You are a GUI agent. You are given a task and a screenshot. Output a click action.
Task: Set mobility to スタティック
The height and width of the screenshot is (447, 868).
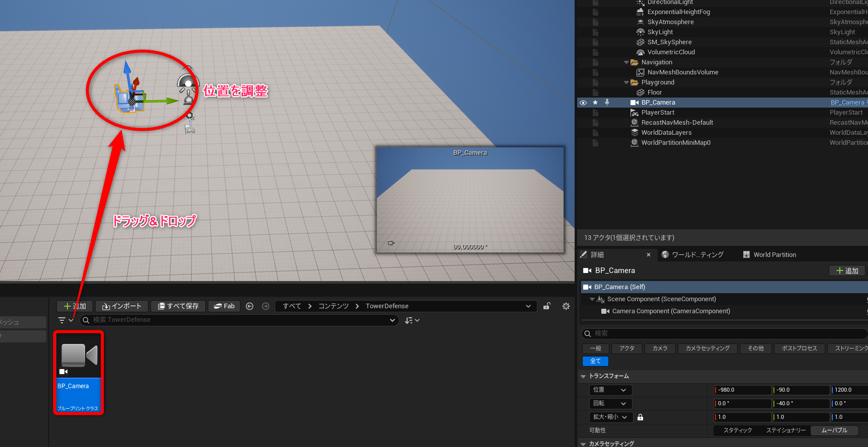pos(737,430)
